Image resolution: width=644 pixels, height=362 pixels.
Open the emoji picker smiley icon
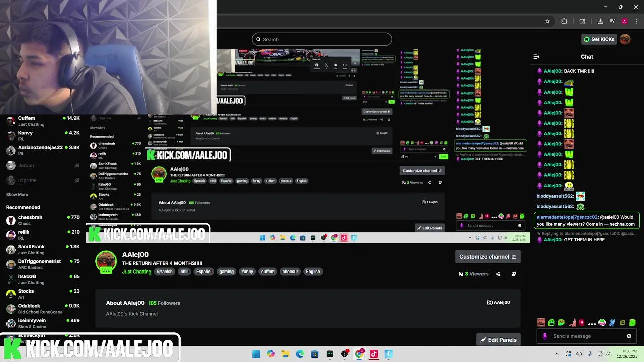tap(629, 336)
